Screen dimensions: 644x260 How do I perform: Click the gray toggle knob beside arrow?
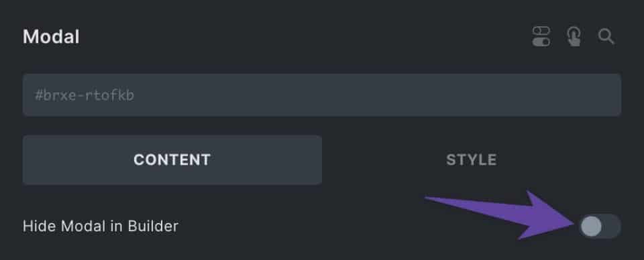[x=592, y=226]
